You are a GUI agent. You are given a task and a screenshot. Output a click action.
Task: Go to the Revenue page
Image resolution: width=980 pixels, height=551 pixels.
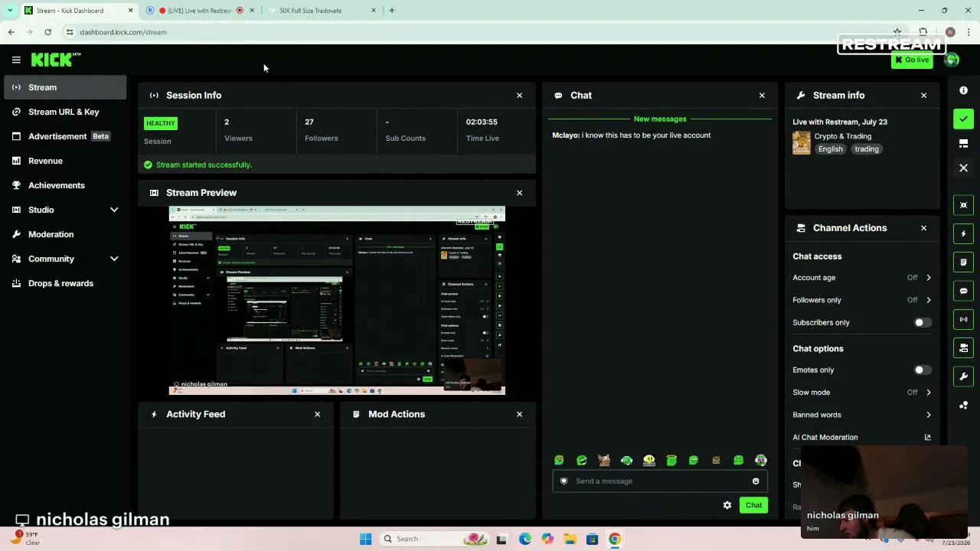(x=65, y=161)
